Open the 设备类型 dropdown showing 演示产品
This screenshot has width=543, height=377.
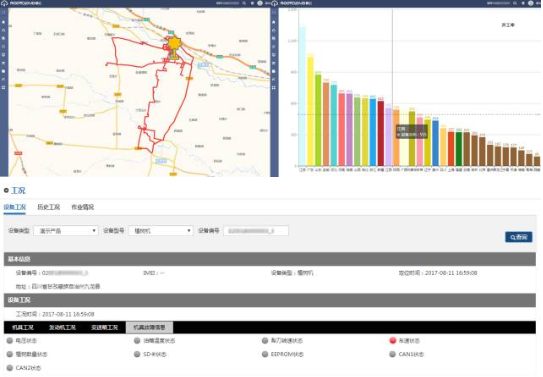click(x=66, y=231)
